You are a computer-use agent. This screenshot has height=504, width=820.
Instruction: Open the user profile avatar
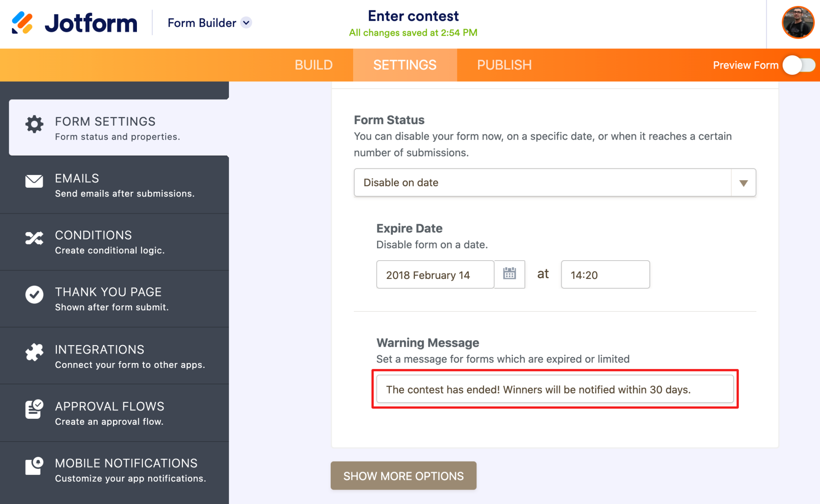[798, 23]
